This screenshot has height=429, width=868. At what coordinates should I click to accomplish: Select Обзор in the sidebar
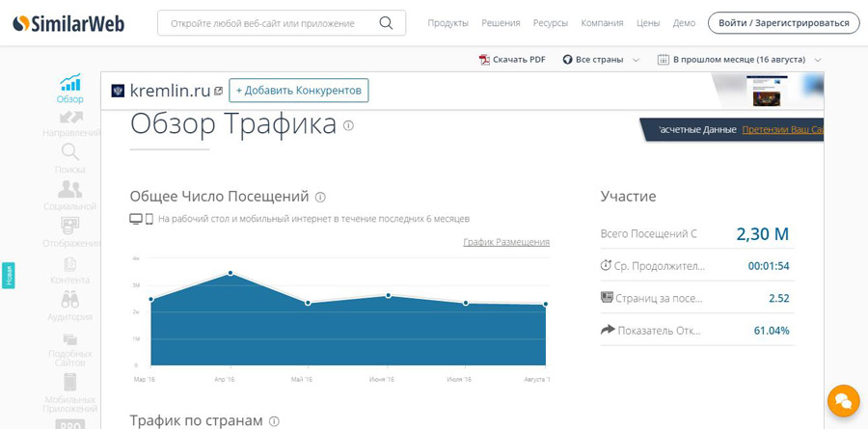click(70, 89)
